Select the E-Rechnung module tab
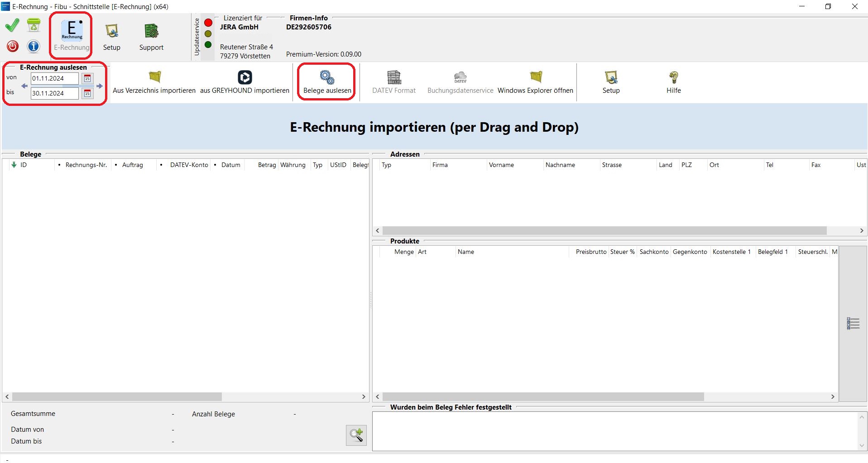Screen dimensions: 868x463 [x=72, y=36]
